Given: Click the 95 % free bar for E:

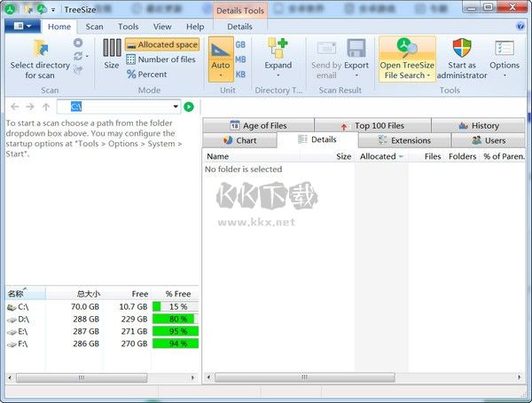Looking at the screenshot, I should point(176,331).
